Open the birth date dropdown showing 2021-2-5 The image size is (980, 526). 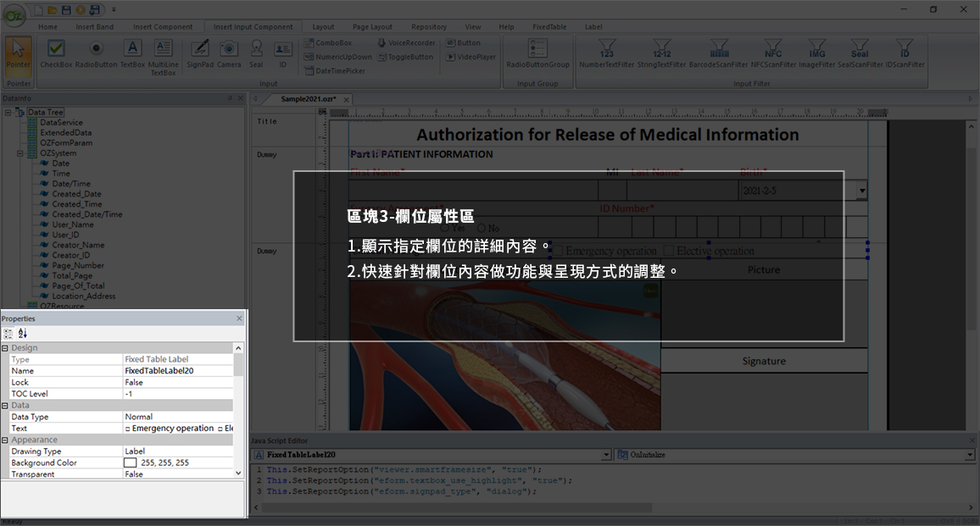tap(862, 190)
